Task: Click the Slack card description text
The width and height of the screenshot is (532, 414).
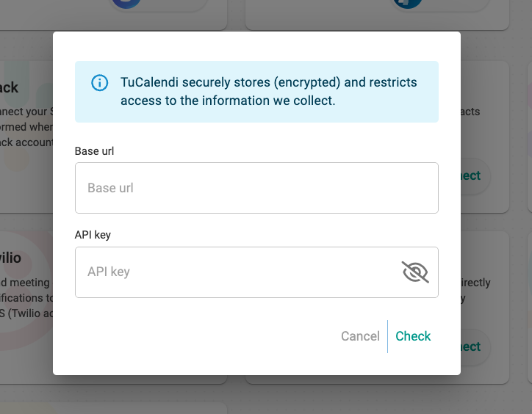Action: pyautogui.click(x=26, y=127)
